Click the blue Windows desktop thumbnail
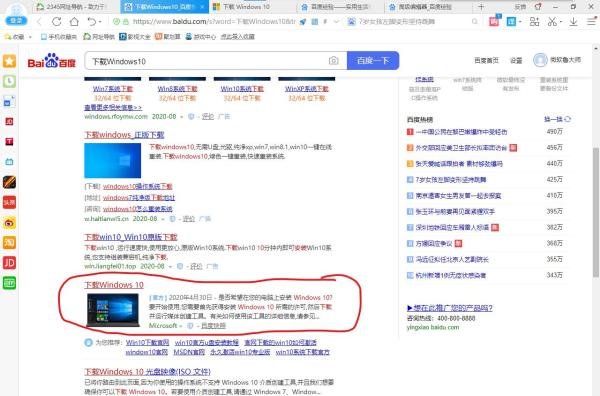Image resolution: width=600 pixels, height=396 pixels. [x=112, y=161]
